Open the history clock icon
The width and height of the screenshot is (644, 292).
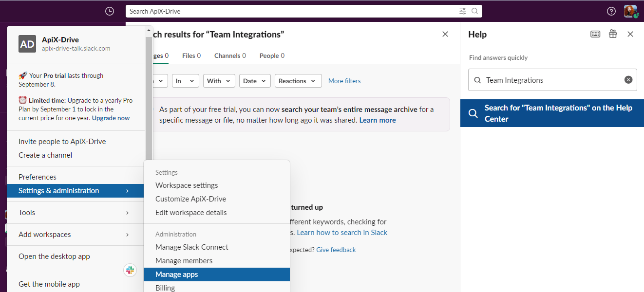click(x=110, y=11)
